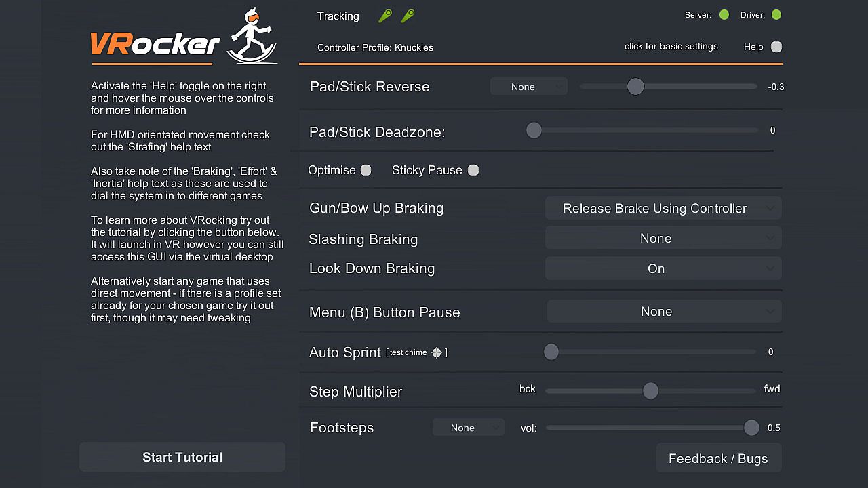Image resolution: width=868 pixels, height=488 pixels.
Task: Click the second green tracking controller icon
Action: click(x=408, y=16)
